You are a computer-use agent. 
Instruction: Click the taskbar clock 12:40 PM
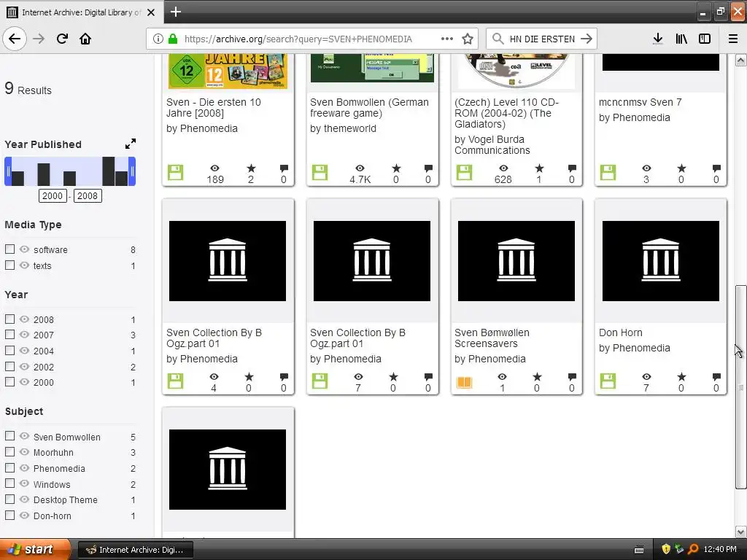tap(720, 550)
